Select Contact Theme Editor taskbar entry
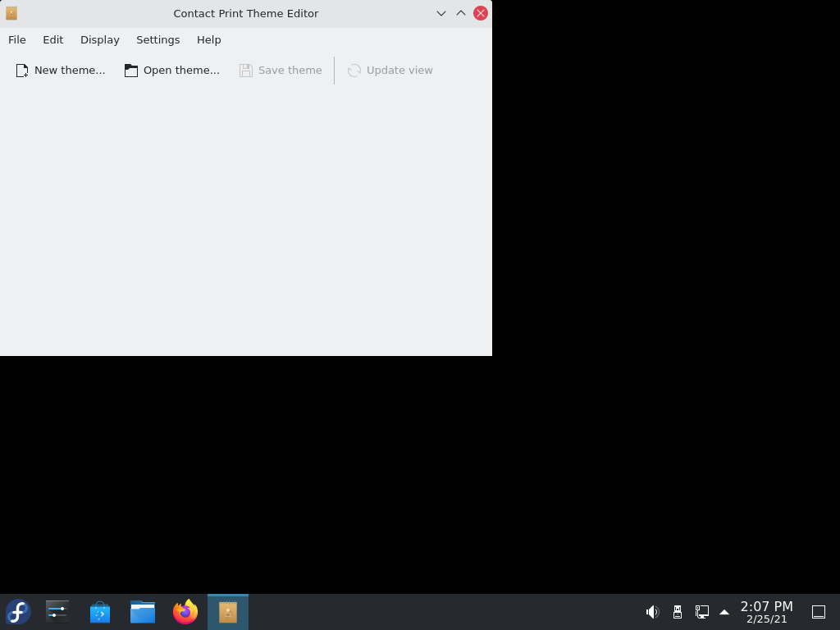The height and width of the screenshot is (630, 840). (x=228, y=612)
